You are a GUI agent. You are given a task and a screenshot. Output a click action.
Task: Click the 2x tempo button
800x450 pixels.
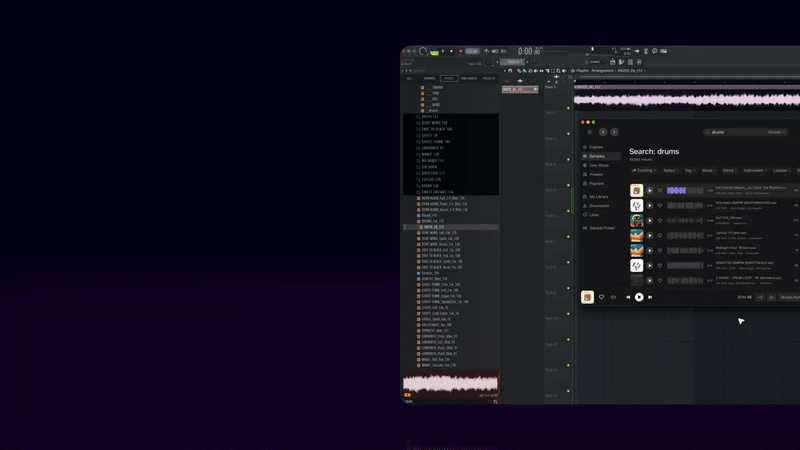[772, 297]
